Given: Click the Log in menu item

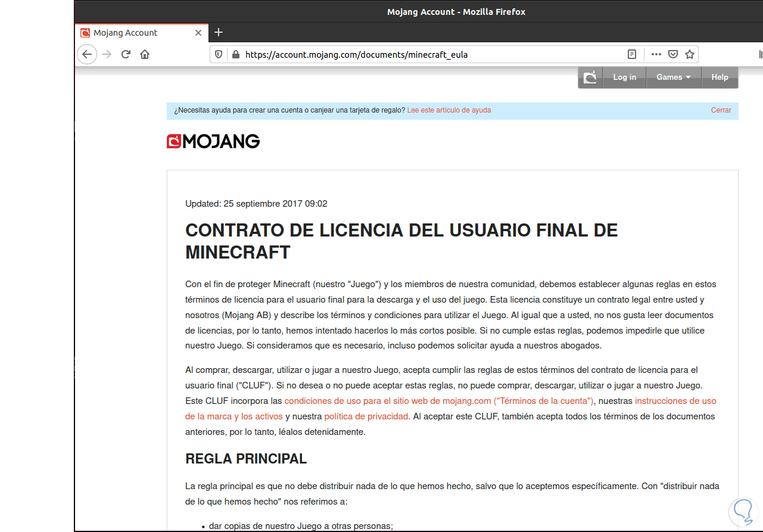Looking at the screenshot, I should point(624,77).
